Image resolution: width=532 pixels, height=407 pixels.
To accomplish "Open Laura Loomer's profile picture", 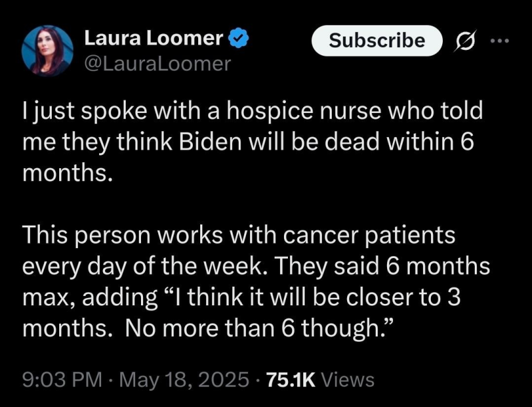I will [x=47, y=50].
